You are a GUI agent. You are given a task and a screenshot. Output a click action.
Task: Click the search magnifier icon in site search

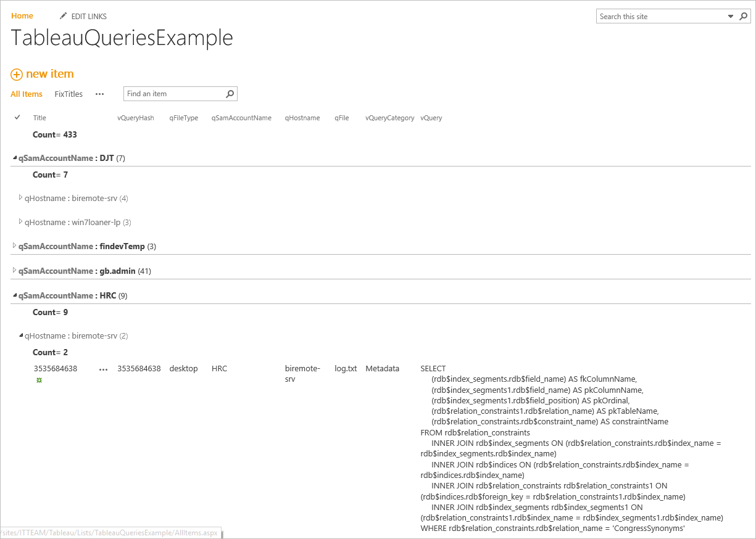pyautogui.click(x=744, y=17)
